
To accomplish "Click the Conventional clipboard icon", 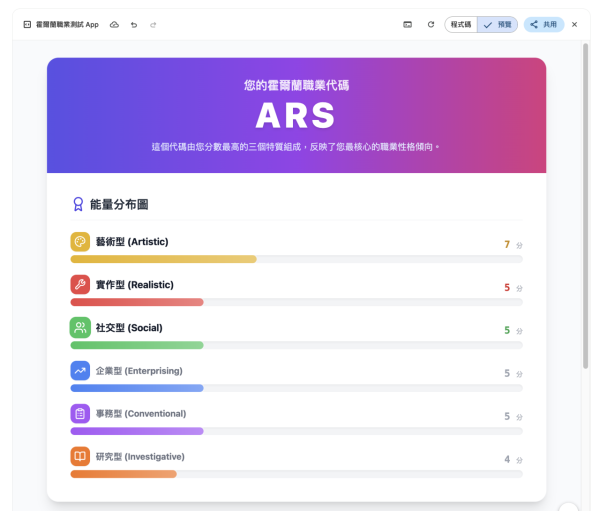I will (x=80, y=414).
